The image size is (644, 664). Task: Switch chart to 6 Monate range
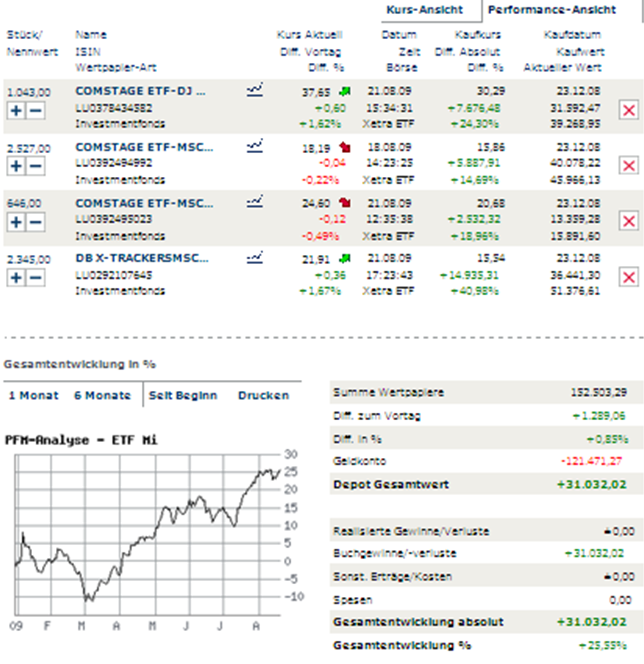[102, 395]
